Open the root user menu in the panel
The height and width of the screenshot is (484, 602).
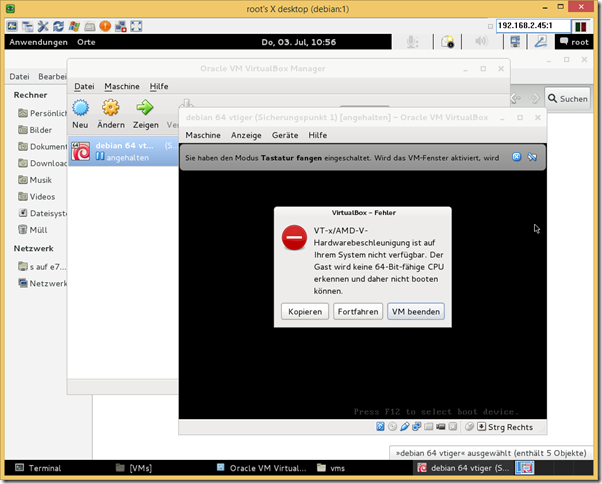pyautogui.click(x=574, y=42)
